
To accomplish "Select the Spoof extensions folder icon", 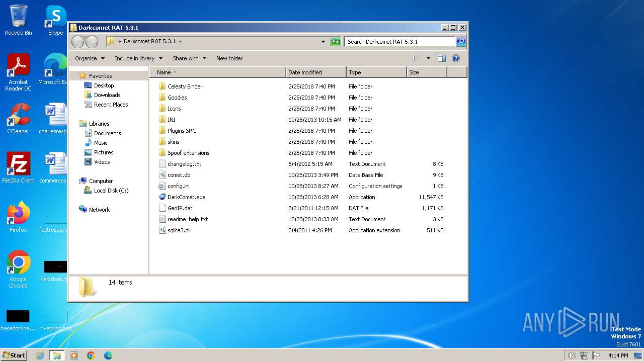I will 162,153.
